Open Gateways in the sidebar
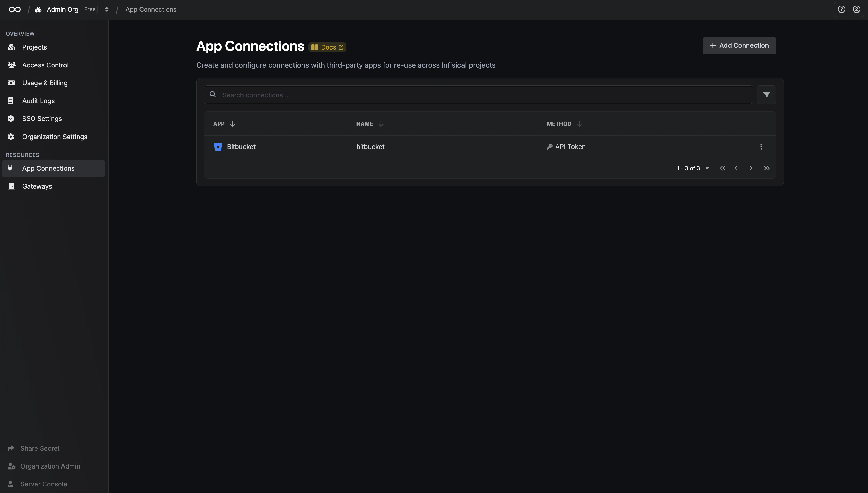Viewport: 868px width, 493px height. [x=54, y=186]
